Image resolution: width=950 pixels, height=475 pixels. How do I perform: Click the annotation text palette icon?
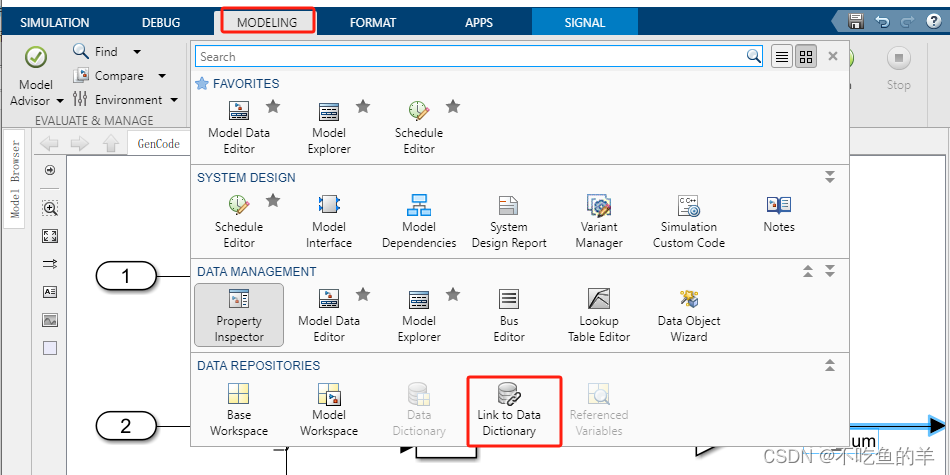click(x=50, y=291)
